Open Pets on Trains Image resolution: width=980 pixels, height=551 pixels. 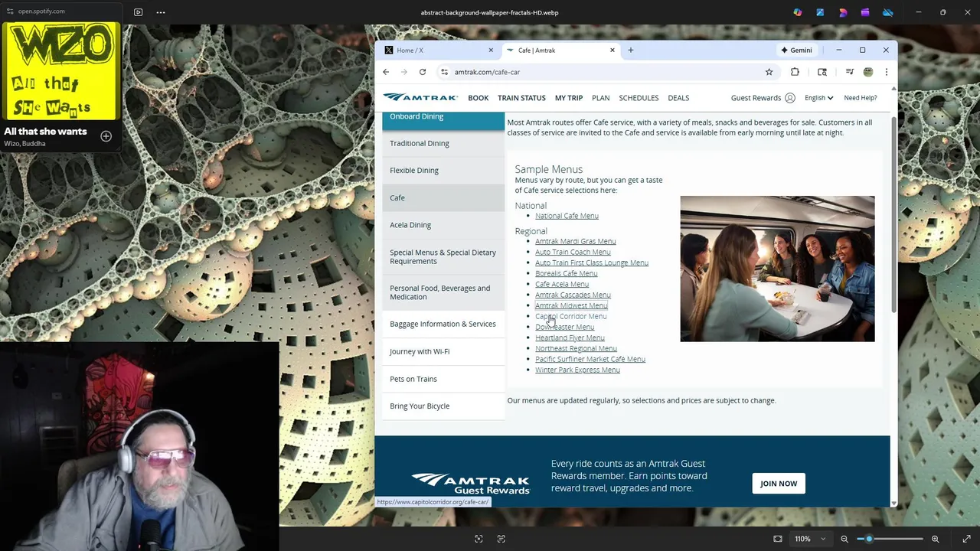(443, 379)
